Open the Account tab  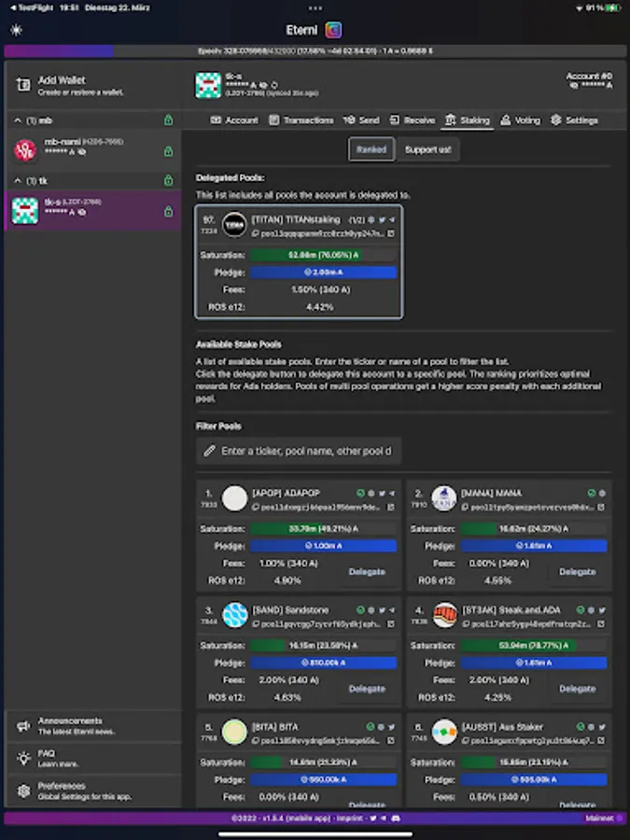click(234, 120)
